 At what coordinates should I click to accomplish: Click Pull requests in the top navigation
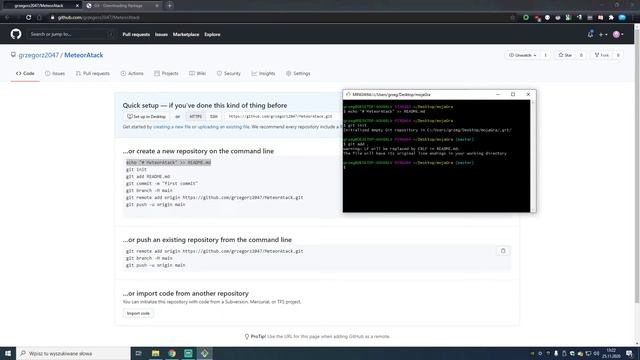point(136,35)
